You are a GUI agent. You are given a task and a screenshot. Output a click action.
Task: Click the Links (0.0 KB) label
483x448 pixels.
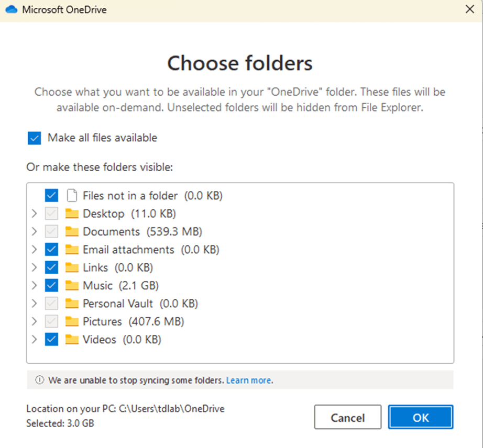pos(118,267)
